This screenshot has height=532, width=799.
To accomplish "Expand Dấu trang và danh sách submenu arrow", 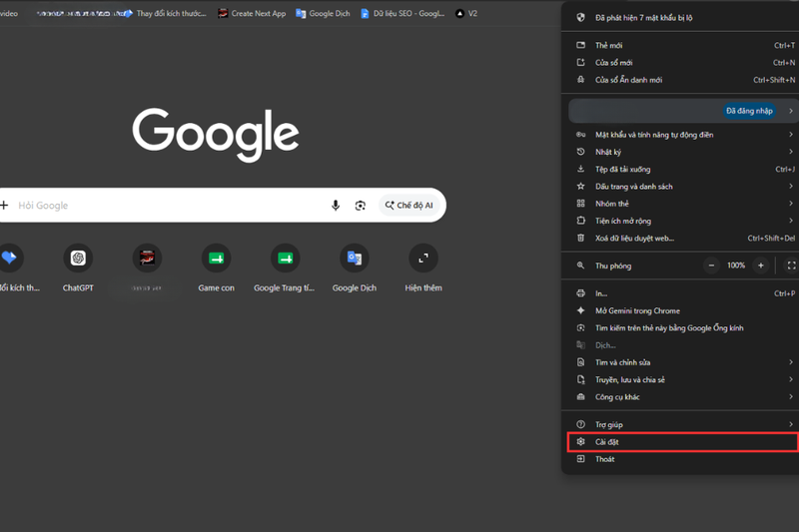I will point(790,187).
